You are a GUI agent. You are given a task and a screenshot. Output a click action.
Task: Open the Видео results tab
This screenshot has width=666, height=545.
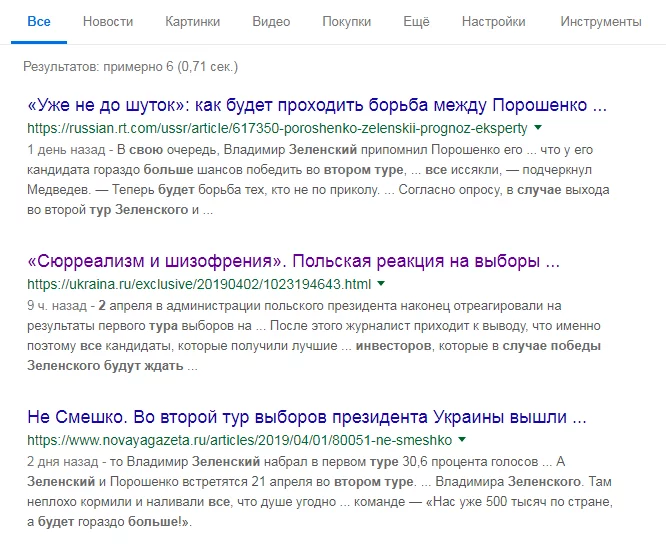coord(271,22)
